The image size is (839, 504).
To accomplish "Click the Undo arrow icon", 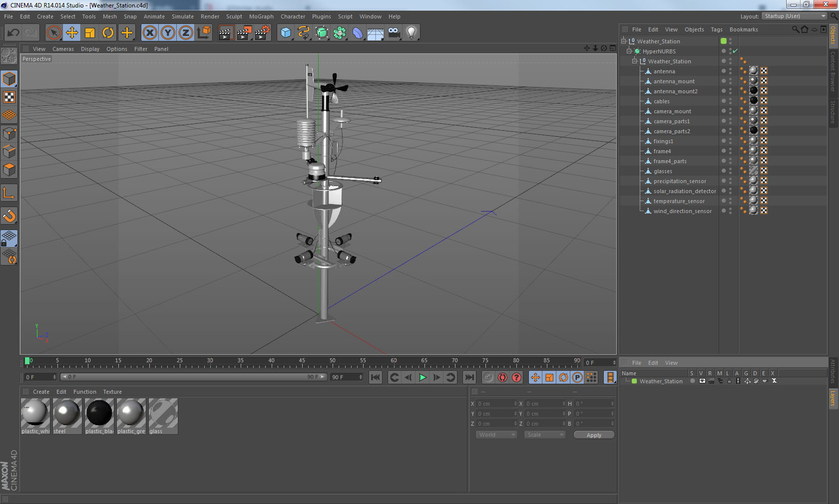I will pos(13,33).
